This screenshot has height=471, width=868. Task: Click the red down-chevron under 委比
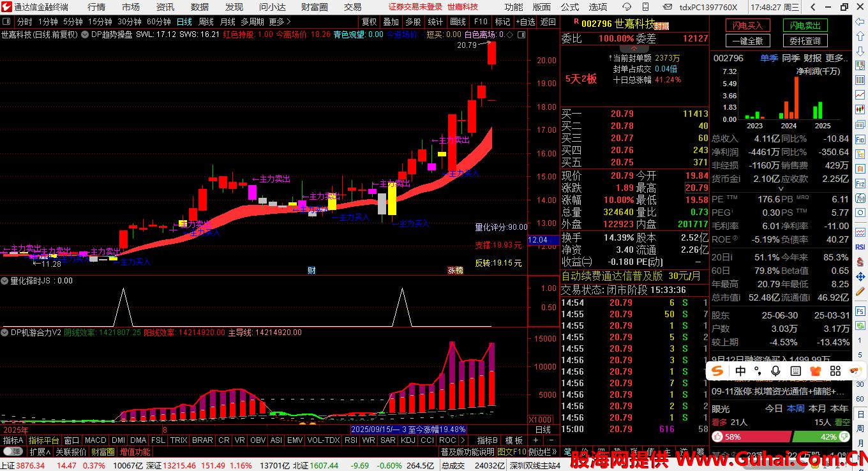[634, 49]
